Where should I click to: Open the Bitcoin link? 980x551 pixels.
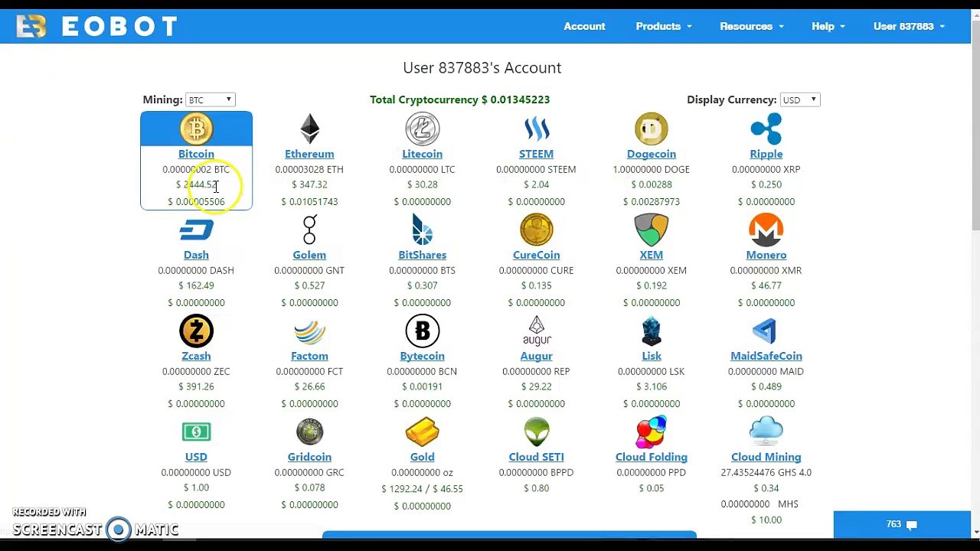pyautogui.click(x=196, y=154)
